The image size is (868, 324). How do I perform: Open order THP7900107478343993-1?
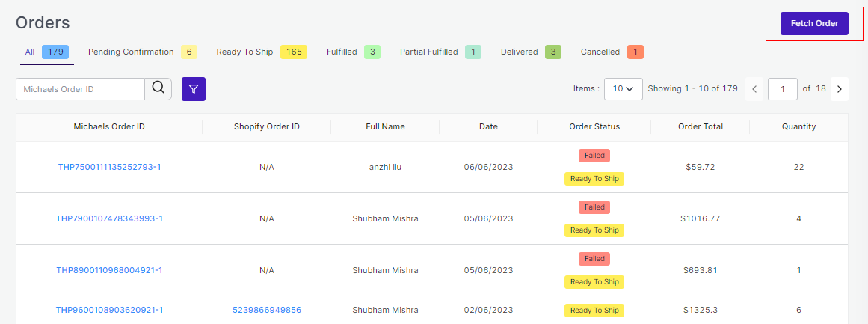pyautogui.click(x=109, y=218)
